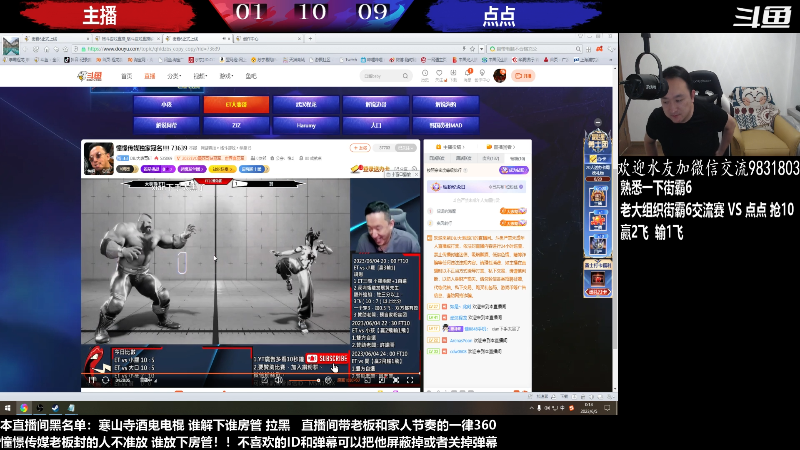Open the 首页 home nav item
Image resolution: width=800 pixels, height=450 pixels.
click(x=127, y=76)
